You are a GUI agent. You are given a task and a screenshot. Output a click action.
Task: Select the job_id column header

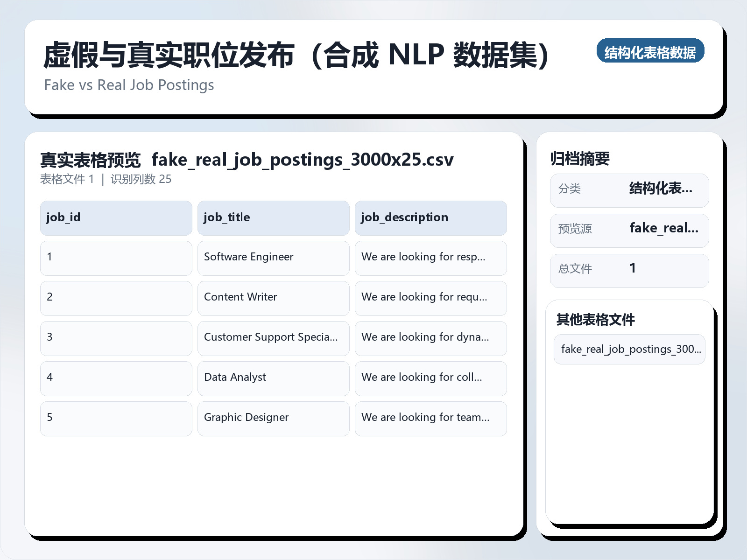click(116, 217)
